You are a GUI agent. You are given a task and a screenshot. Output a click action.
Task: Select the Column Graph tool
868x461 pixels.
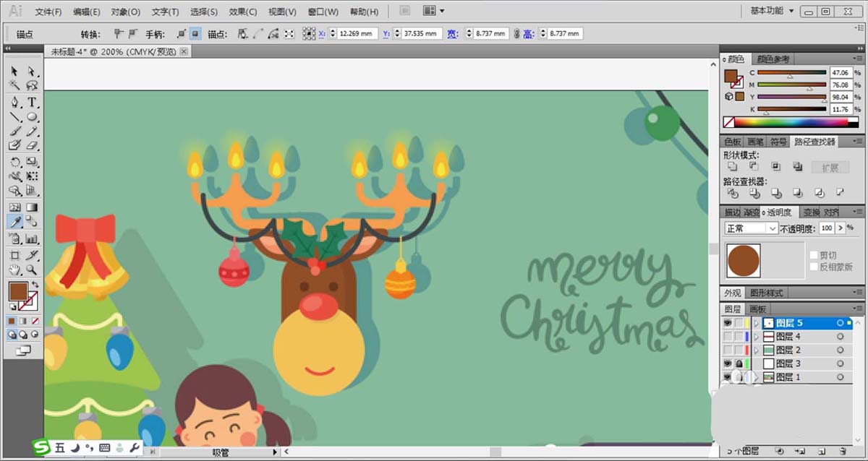(32, 238)
